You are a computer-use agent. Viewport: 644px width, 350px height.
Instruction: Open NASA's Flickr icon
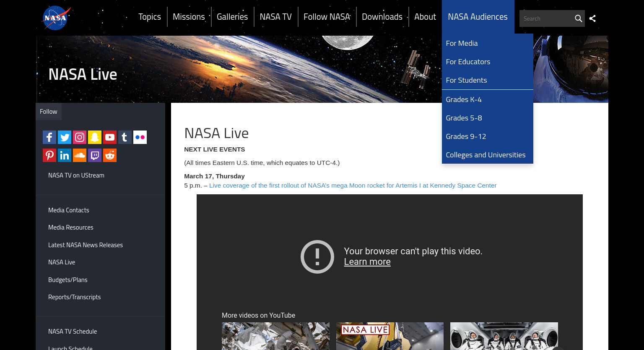click(x=140, y=137)
